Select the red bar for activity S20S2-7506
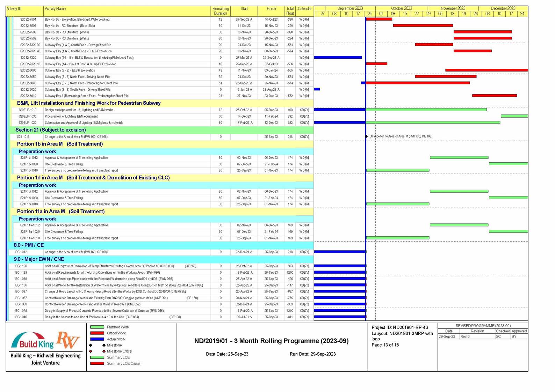This screenshot has height=392, width=555. 423,25
